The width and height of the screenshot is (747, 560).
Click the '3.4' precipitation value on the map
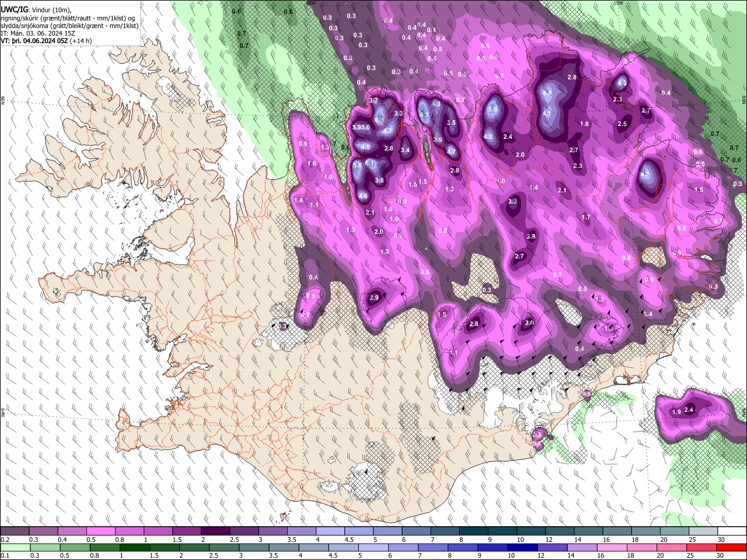406,150
